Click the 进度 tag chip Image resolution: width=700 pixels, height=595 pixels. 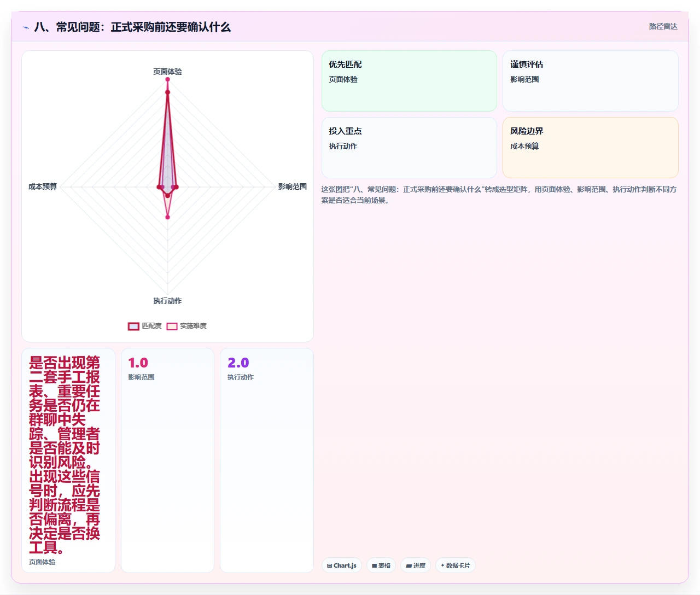click(x=416, y=565)
